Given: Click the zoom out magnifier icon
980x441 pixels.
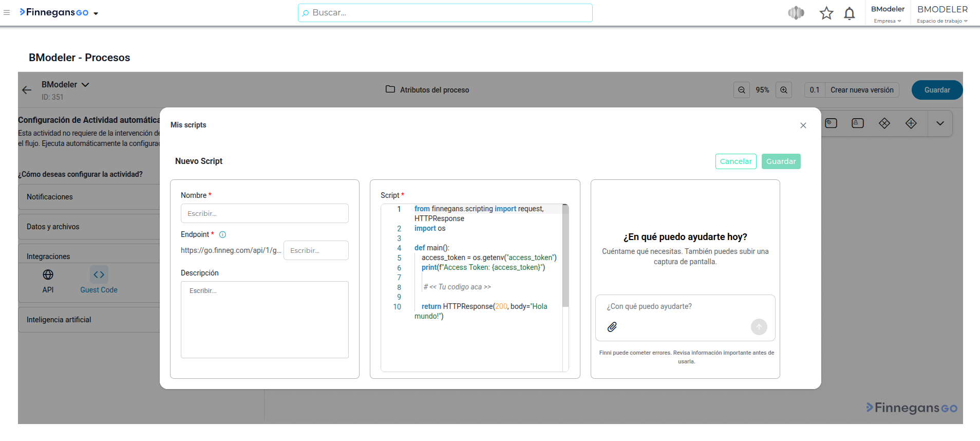Looking at the screenshot, I should 742,90.
